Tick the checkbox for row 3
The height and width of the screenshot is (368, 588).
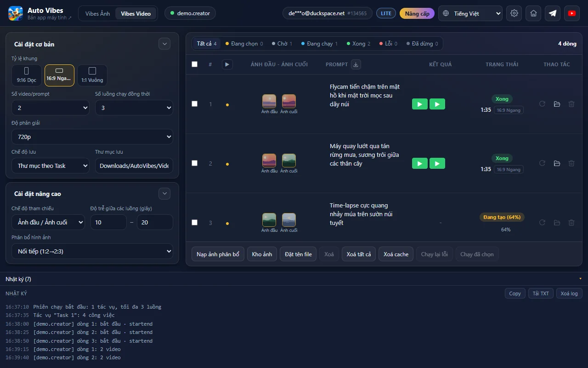coord(194,223)
